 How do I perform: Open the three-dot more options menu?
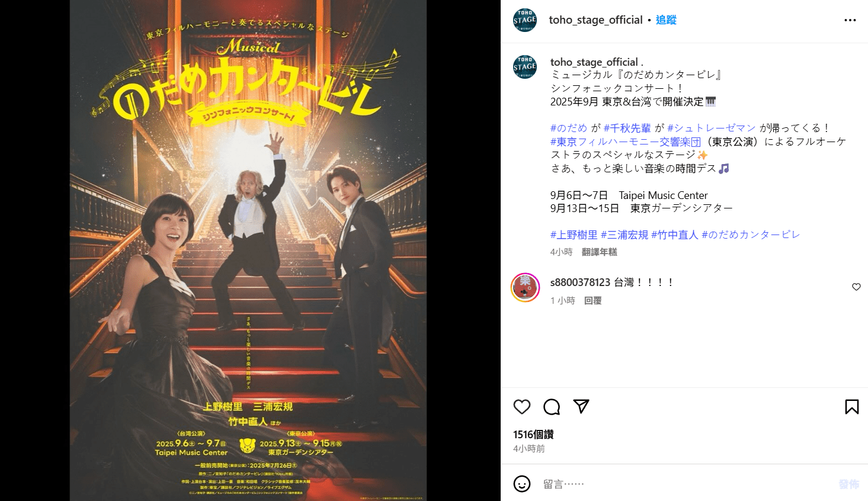coord(850,20)
